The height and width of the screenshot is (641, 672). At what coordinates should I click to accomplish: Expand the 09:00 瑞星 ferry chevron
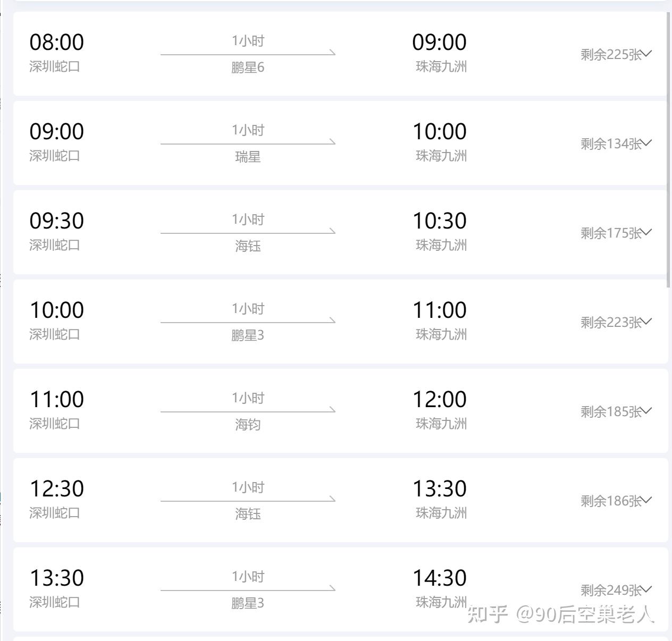point(646,142)
